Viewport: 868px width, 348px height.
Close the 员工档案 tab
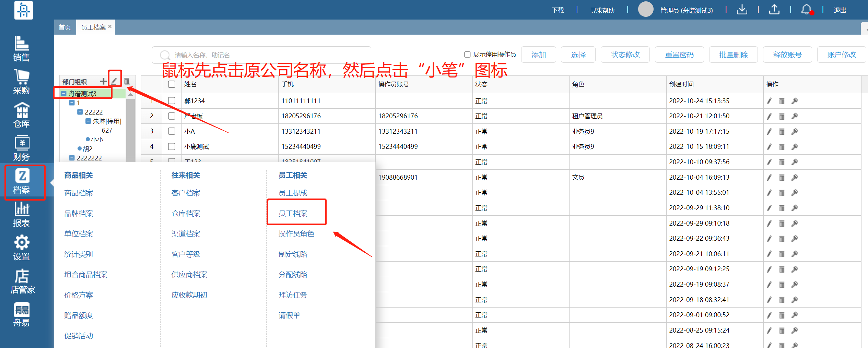coord(110,26)
